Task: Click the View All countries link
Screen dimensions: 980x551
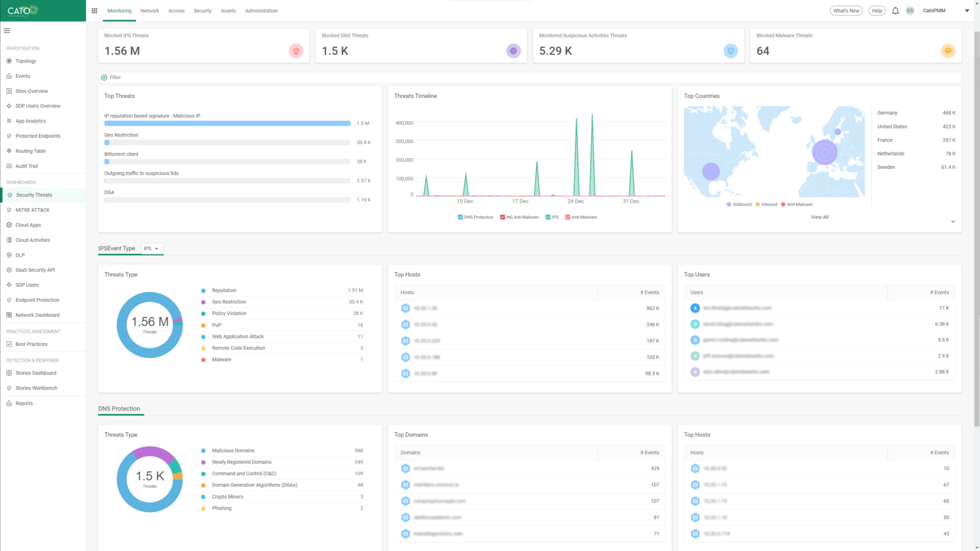Action: [819, 217]
